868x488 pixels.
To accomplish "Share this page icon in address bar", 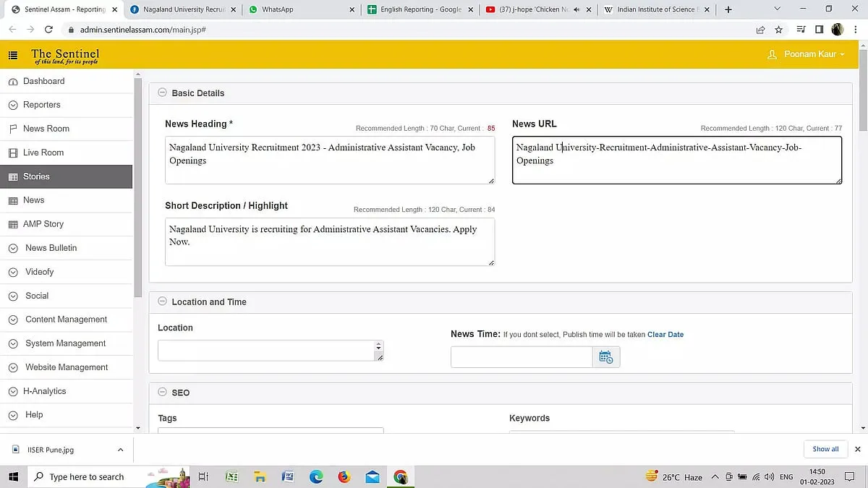I will coord(761,30).
